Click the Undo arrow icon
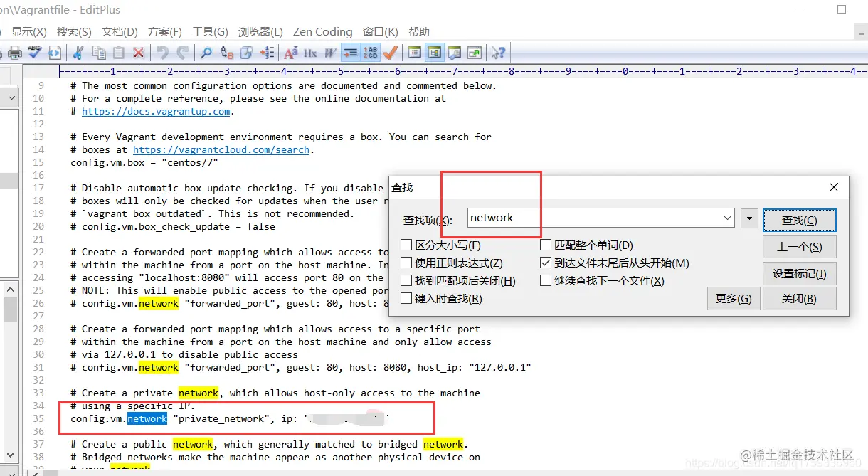This screenshot has width=868, height=476. pos(162,53)
